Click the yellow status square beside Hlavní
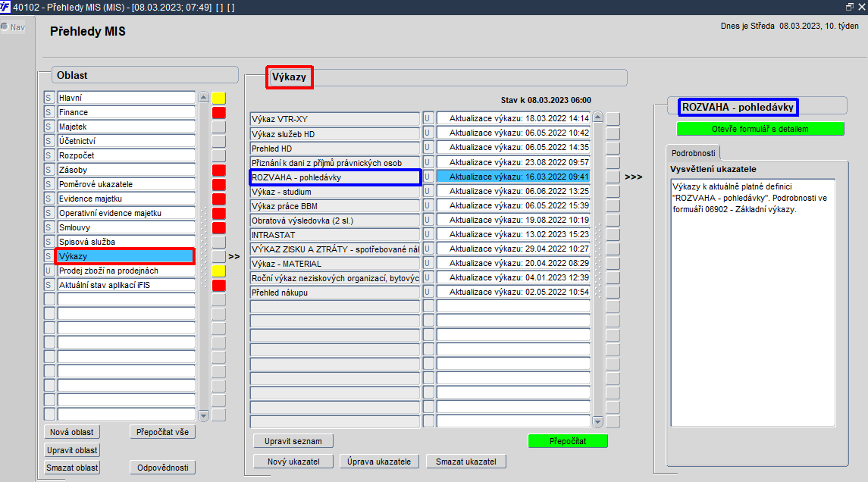Screen dimensions: 868x482 tap(218, 99)
